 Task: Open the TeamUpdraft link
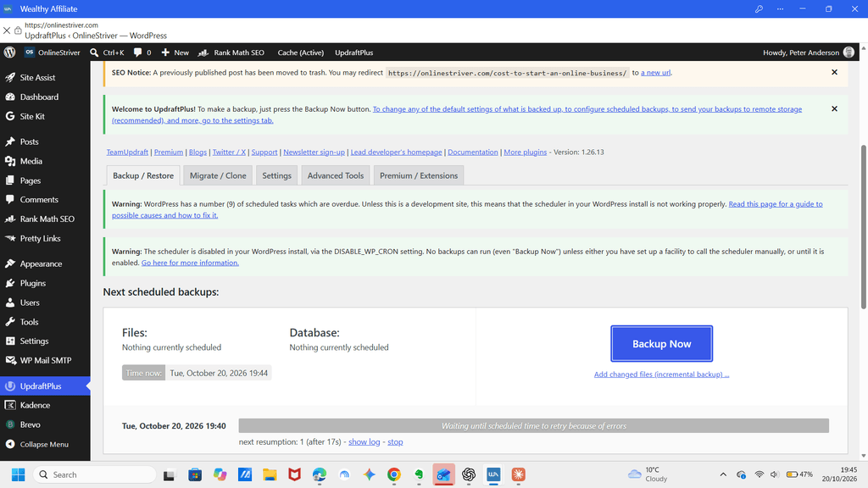(x=127, y=152)
